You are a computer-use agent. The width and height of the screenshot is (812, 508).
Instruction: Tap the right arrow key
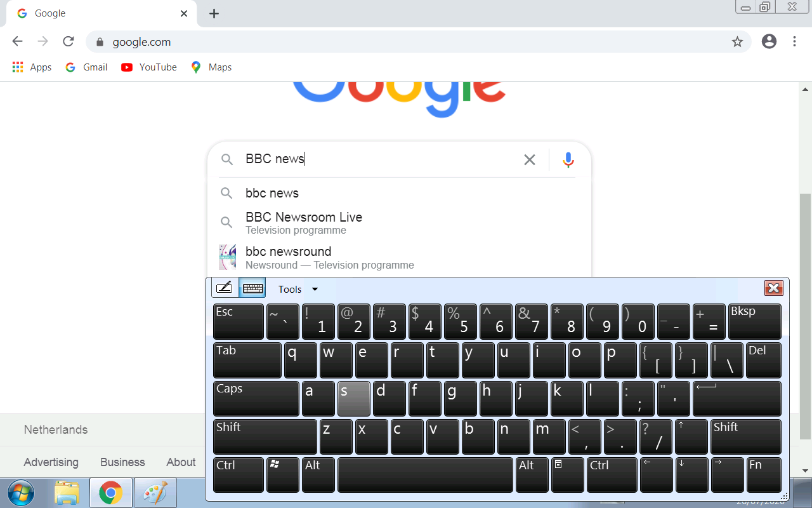(727, 475)
